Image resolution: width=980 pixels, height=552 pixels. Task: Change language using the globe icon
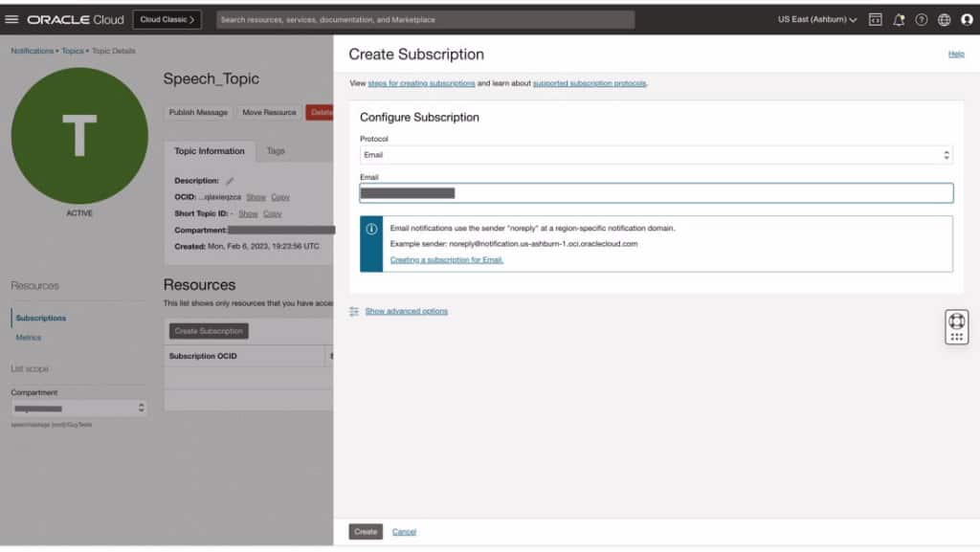[x=943, y=18]
